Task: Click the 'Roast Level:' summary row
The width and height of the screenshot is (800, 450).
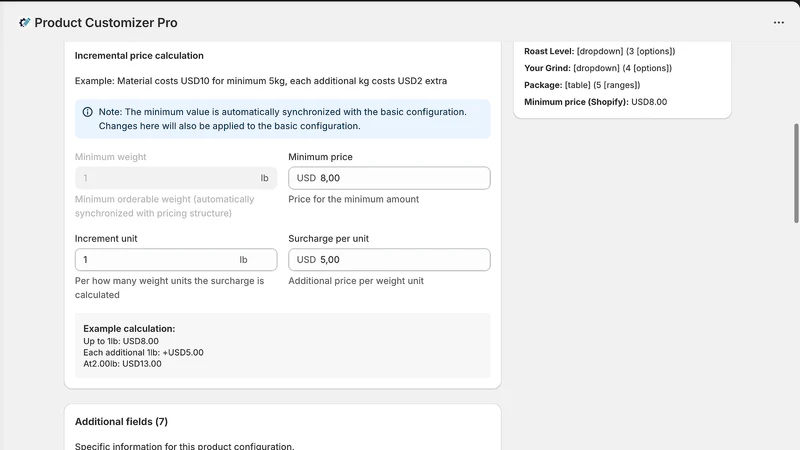Action: click(599, 51)
